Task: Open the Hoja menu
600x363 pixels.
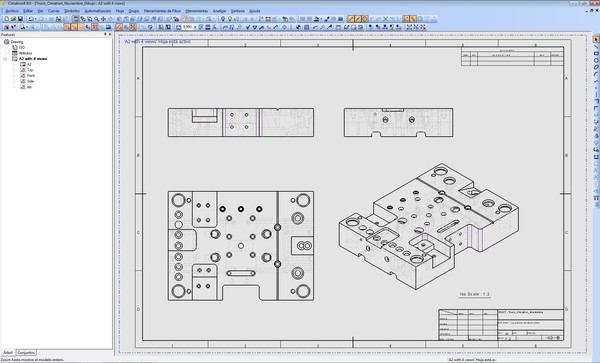Action: tap(120, 11)
